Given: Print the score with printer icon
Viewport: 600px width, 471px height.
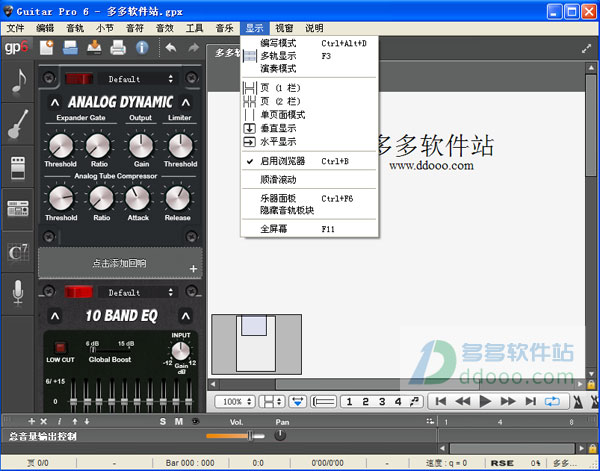Looking at the screenshot, I should pyautogui.click(x=118, y=48).
